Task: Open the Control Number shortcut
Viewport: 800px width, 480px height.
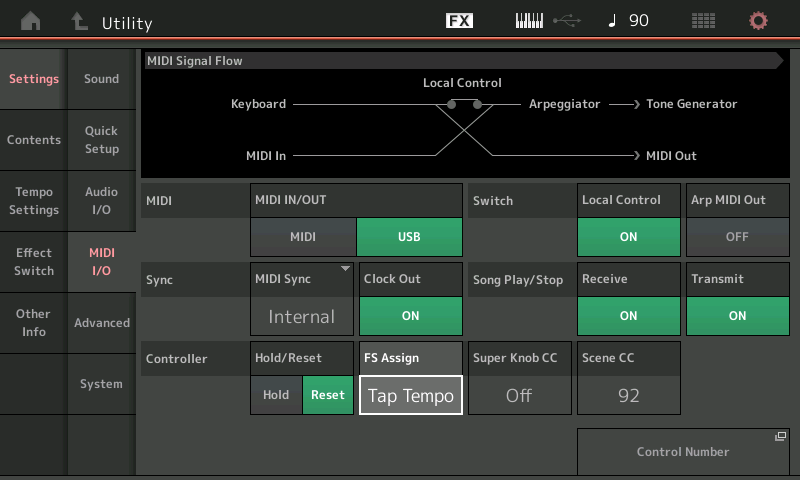Action: click(x=683, y=451)
